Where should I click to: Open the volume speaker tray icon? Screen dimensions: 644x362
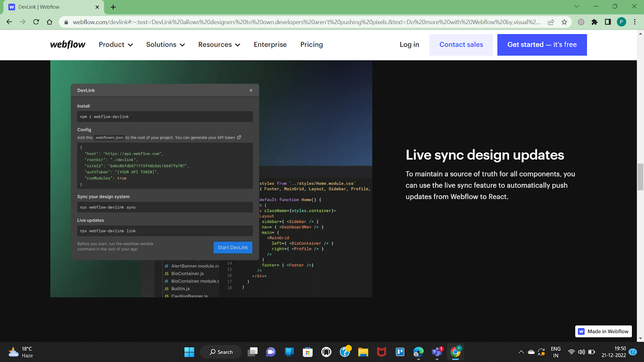pyautogui.click(x=581, y=352)
